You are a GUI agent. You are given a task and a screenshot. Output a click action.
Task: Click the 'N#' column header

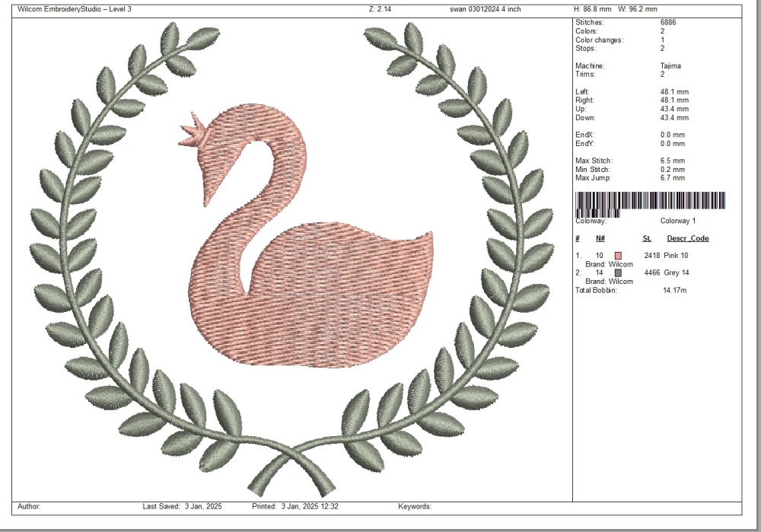[600, 238]
